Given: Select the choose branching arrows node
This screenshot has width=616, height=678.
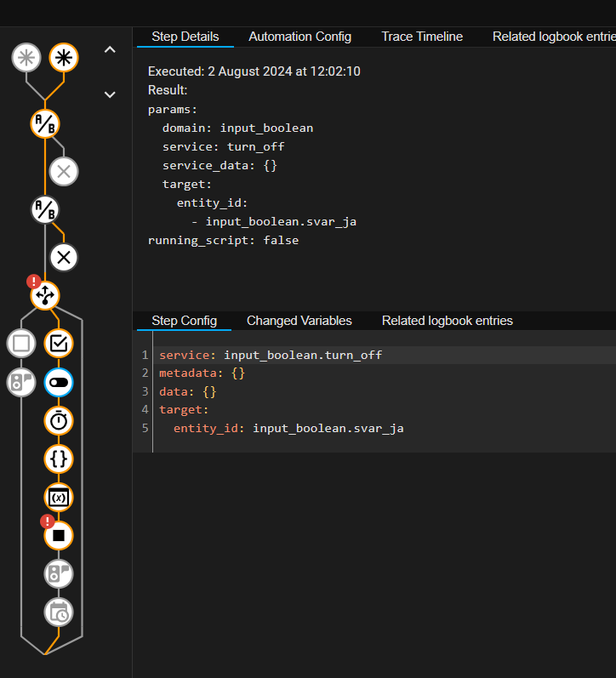Looking at the screenshot, I should (44, 295).
